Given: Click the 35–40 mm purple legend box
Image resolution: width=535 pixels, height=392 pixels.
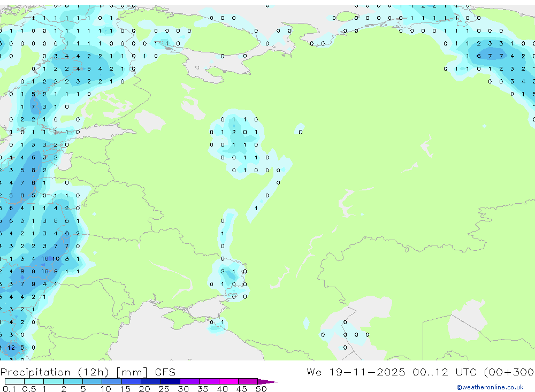Looking at the screenshot, I should [209, 381].
